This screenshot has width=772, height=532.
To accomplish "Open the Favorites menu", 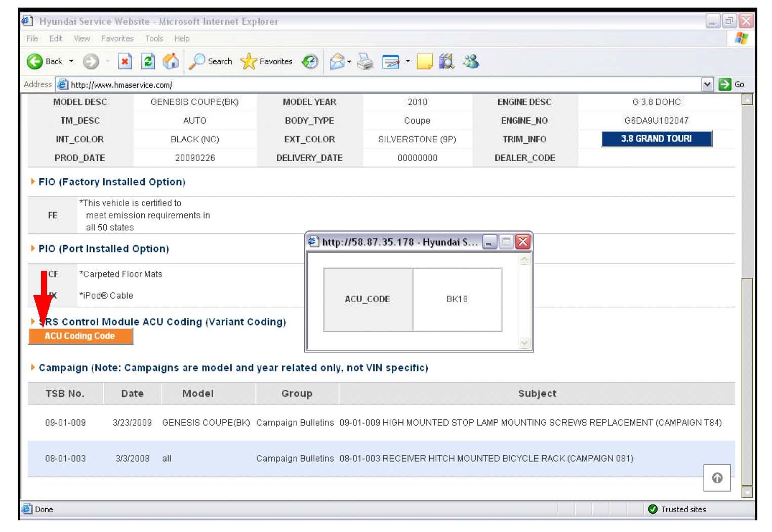I will point(117,38).
